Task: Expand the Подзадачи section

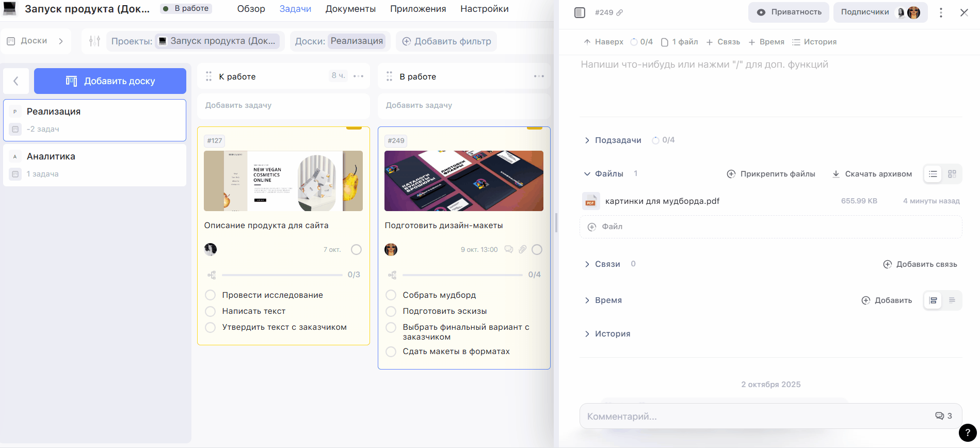Action: pyautogui.click(x=587, y=140)
